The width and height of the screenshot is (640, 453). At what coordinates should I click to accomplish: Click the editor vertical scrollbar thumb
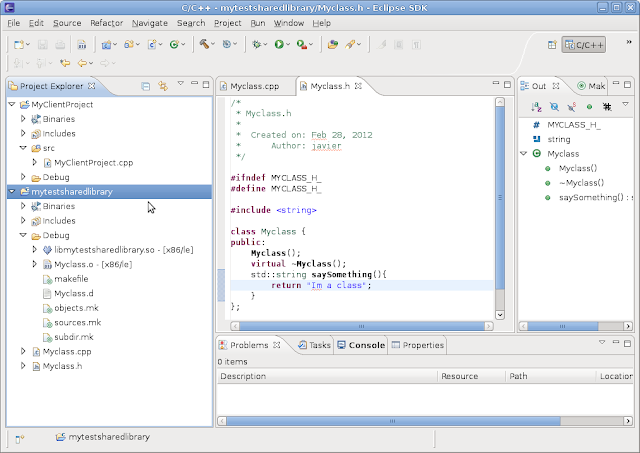coord(500,198)
